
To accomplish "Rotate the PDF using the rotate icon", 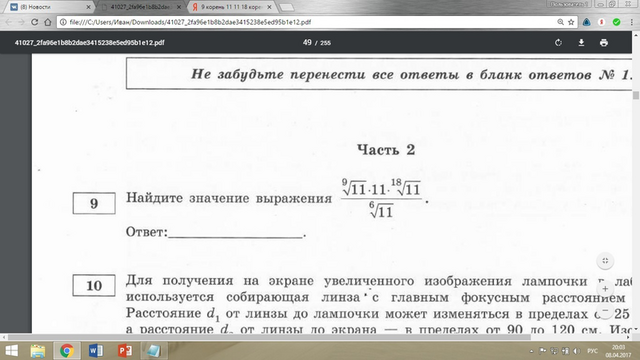I will [x=558, y=42].
